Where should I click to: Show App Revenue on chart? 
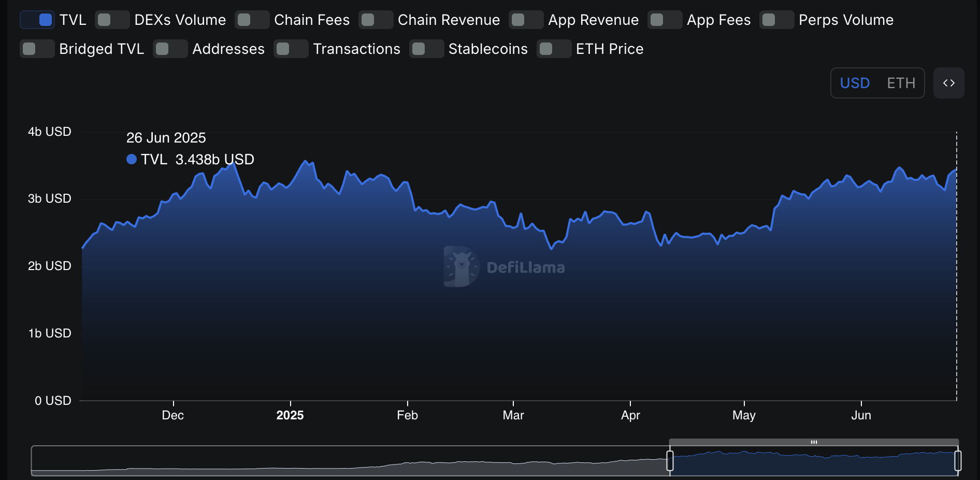(526, 20)
